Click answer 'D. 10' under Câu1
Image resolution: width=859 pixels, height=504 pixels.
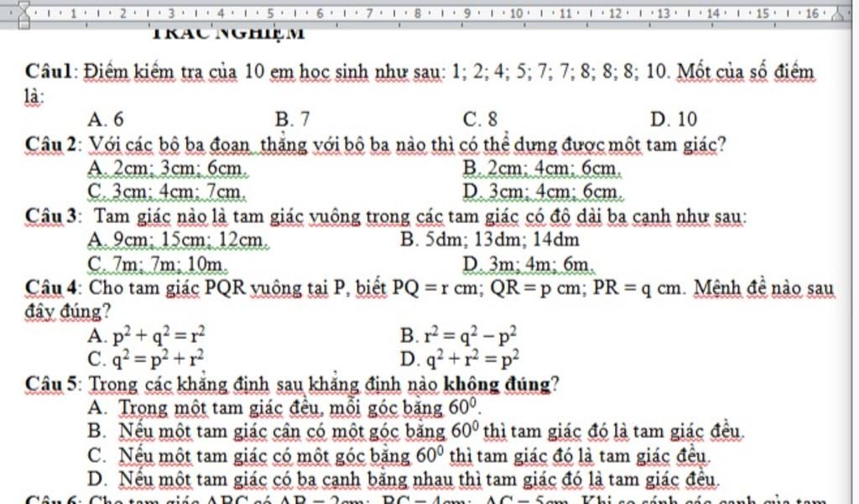(674, 119)
